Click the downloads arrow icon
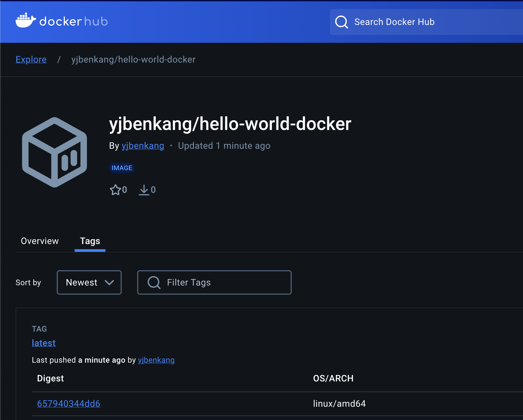 pyautogui.click(x=144, y=190)
